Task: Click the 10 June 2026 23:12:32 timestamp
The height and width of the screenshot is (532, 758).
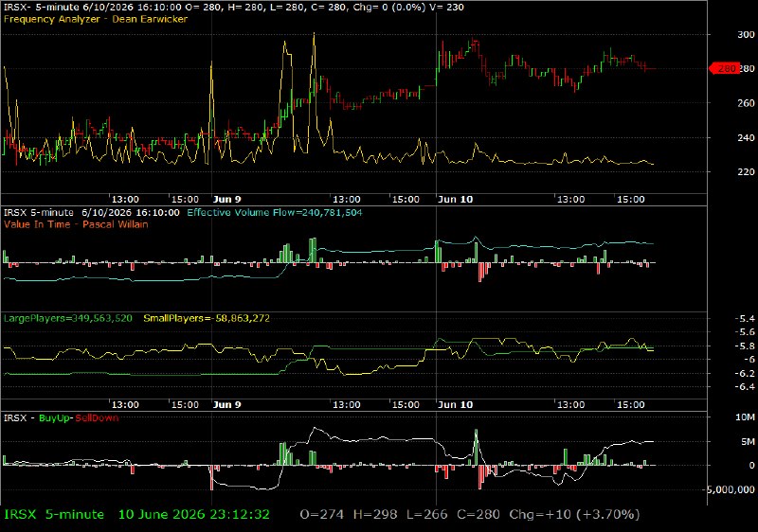Action: click(194, 515)
